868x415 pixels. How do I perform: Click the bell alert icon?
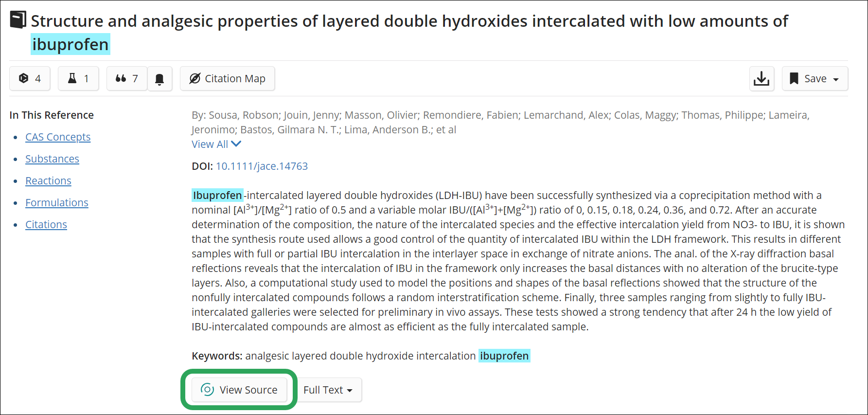(x=159, y=79)
